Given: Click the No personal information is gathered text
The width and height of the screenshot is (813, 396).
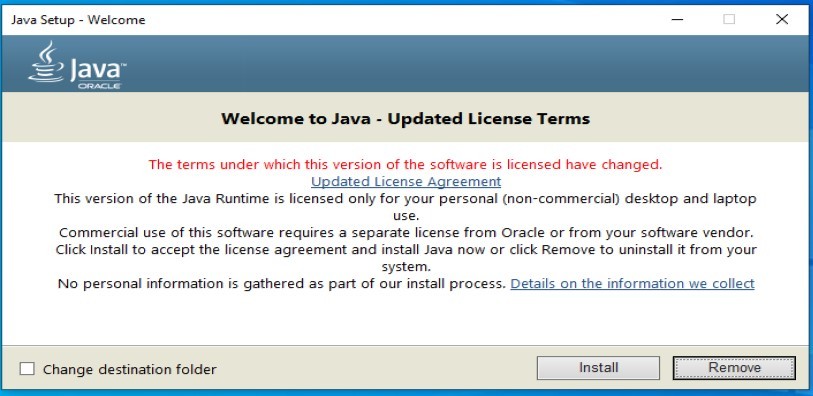Looking at the screenshot, I should point(282,284).
